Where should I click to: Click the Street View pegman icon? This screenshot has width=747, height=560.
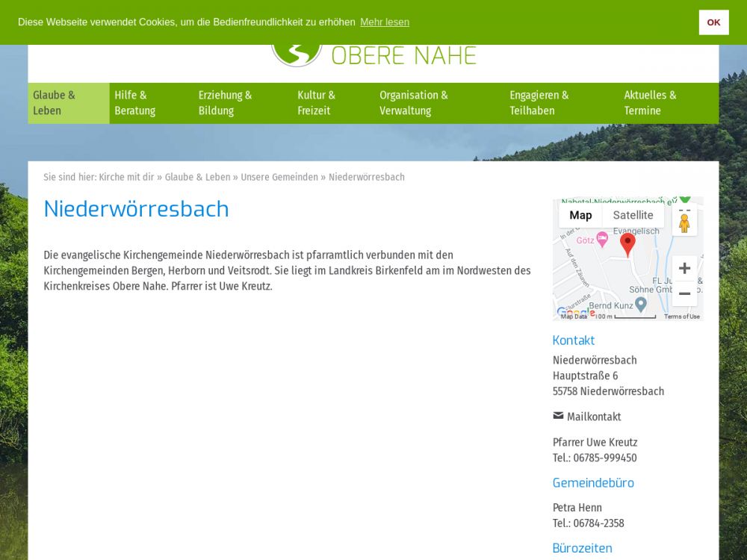[684, 223]
